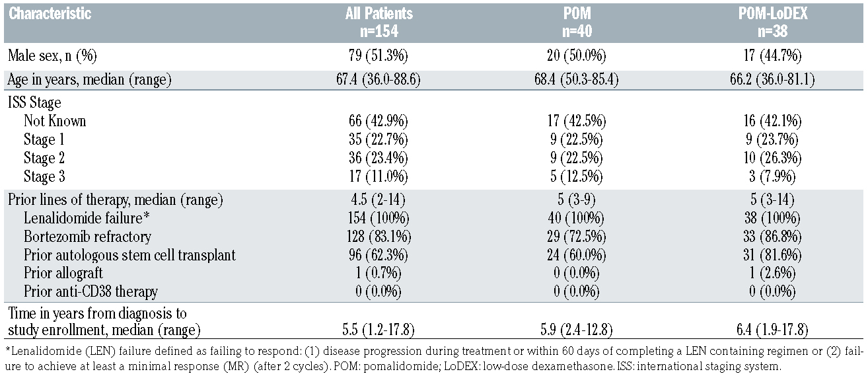Click Prior autologous stem cell transplant label
This screenshot has width=868, height=378.
click(129, 254)
